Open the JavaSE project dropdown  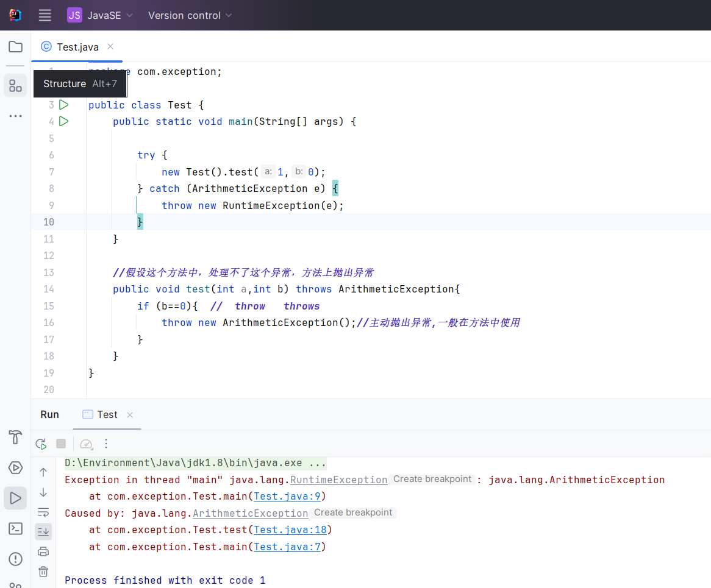tap(100, 15)
